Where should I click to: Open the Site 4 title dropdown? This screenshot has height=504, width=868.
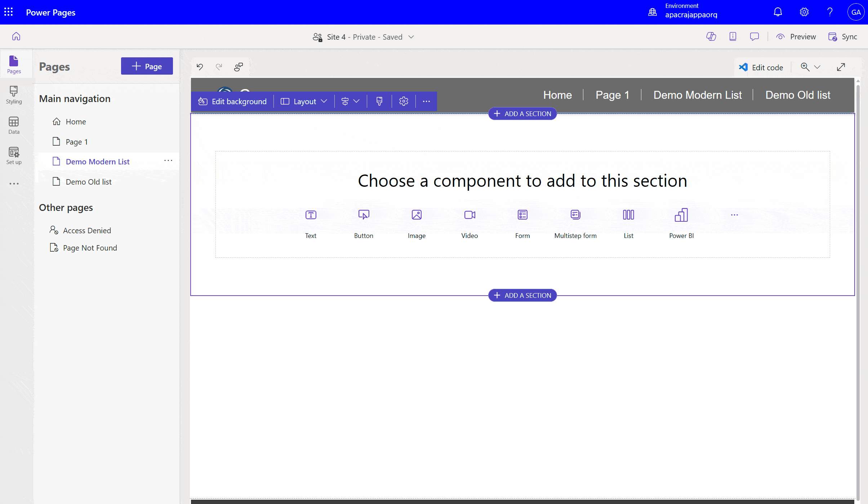tap(410, 37)
